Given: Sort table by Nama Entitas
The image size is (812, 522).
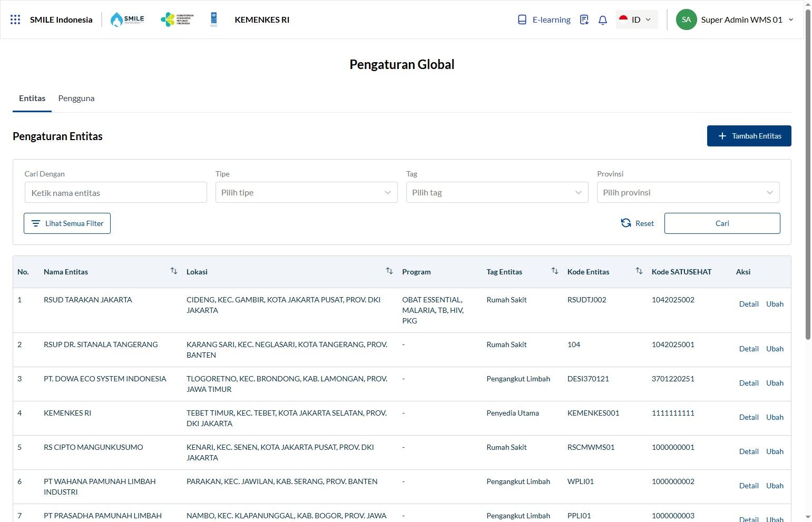Looking at the screenshot, I should [174, 271].
